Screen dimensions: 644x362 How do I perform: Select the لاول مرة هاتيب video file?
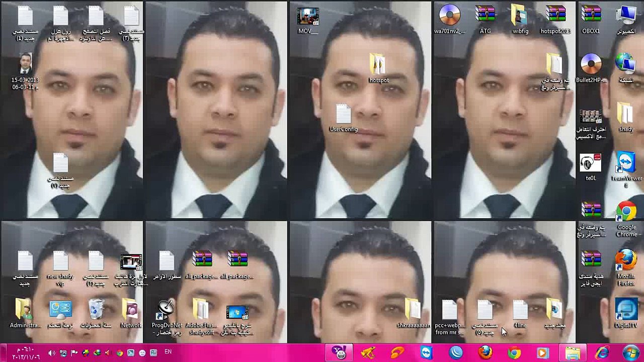pyautogui.click(x=131, y=270)
